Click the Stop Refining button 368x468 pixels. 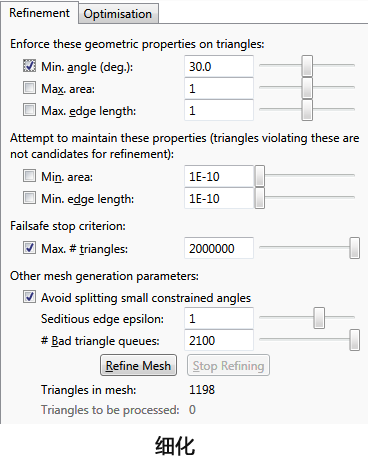point(228,365)
